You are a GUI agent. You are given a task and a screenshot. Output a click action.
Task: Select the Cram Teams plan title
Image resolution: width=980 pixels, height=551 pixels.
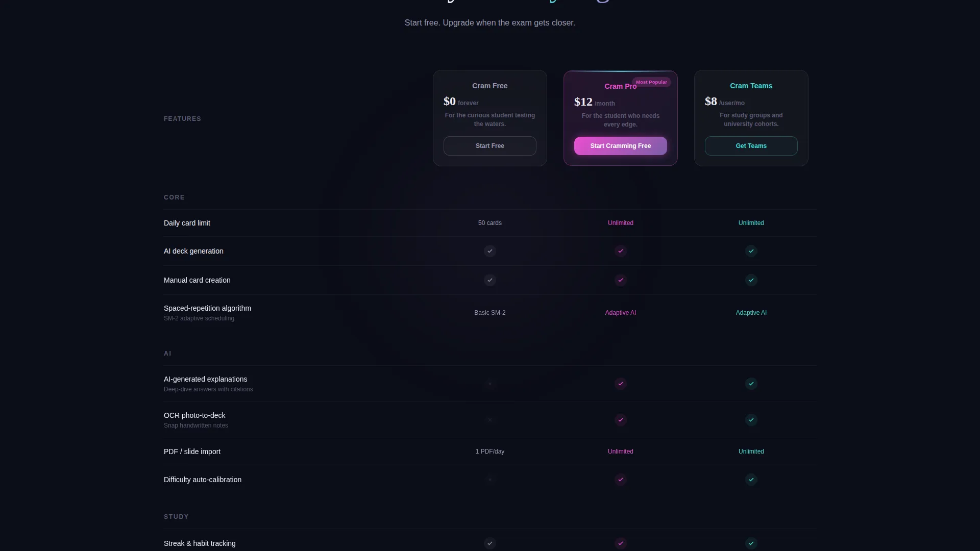[751, 86]
